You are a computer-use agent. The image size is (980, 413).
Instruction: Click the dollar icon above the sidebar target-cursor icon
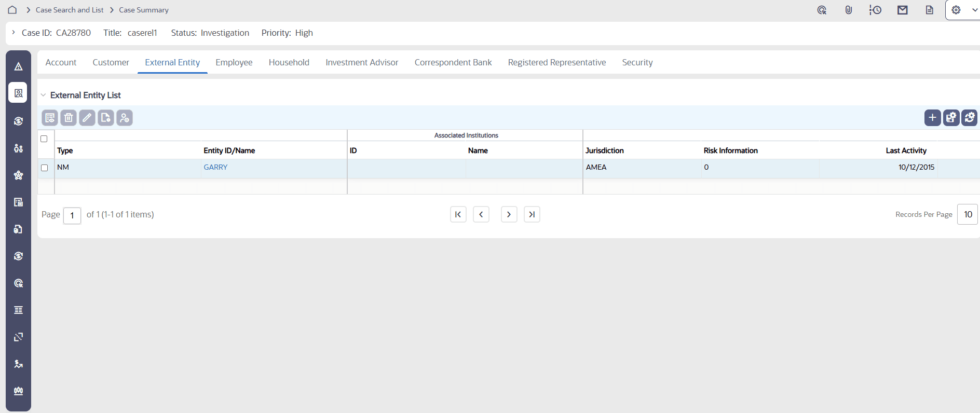[x=18, y=256]
